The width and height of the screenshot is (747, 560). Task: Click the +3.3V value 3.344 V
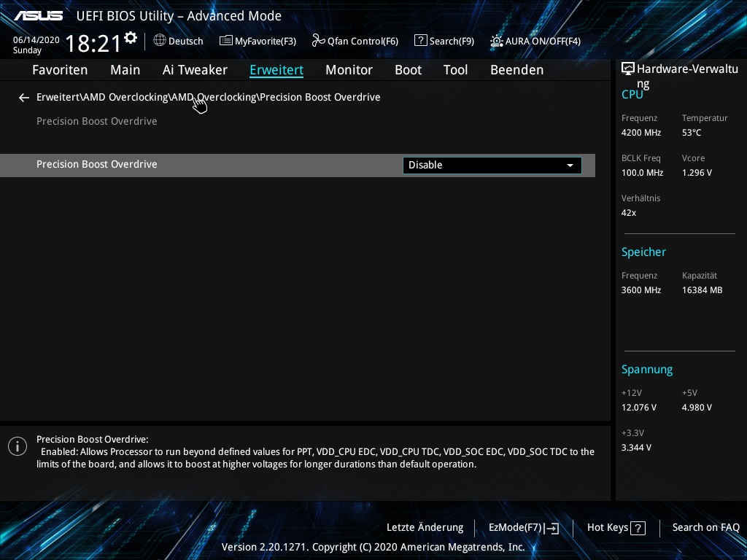636,448
